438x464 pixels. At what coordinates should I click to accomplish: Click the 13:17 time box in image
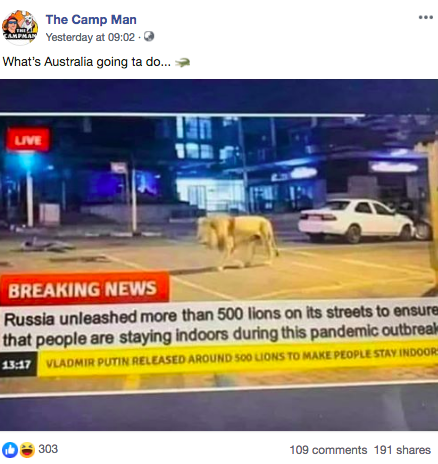pos(18,364)
